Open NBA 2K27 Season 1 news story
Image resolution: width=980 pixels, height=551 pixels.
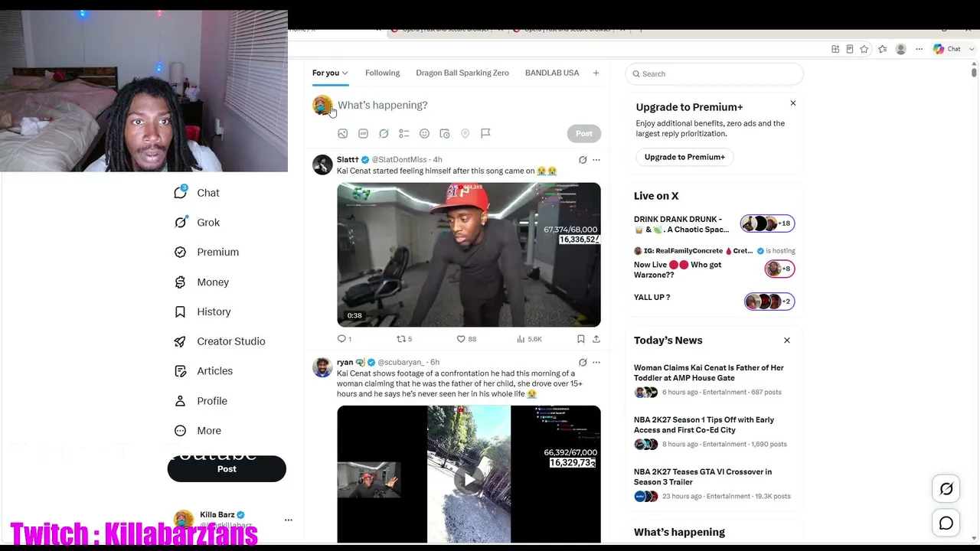point(714,432)
